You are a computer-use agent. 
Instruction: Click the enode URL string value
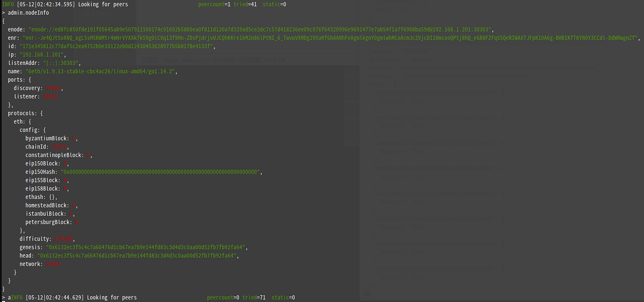260,29
